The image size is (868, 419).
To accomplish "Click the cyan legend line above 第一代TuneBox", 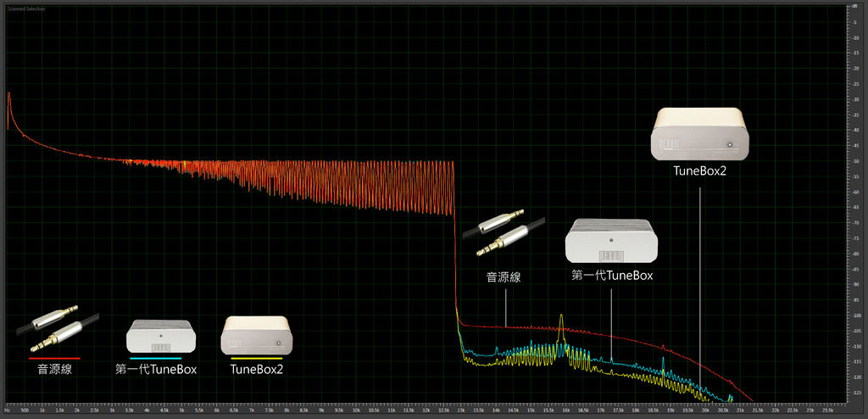I will pos(156,359).
